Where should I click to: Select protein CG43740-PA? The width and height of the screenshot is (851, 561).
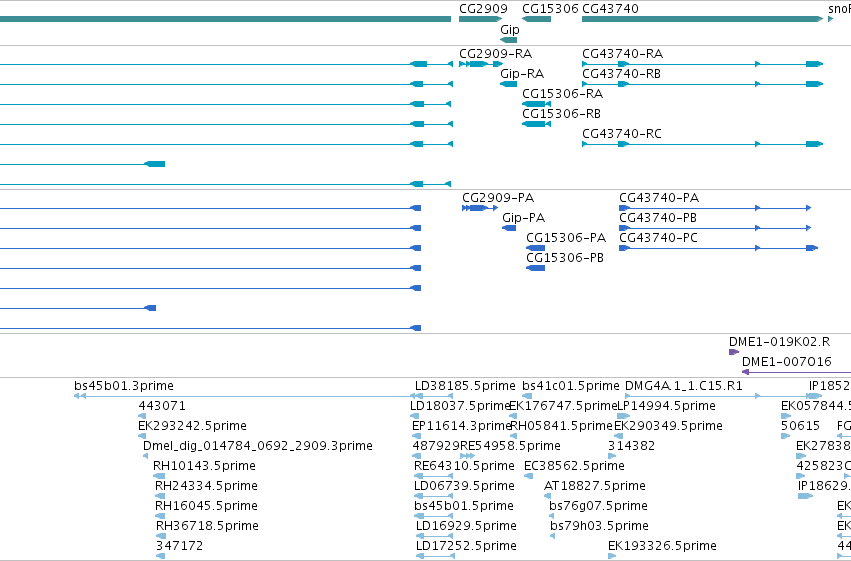[659, 198]
